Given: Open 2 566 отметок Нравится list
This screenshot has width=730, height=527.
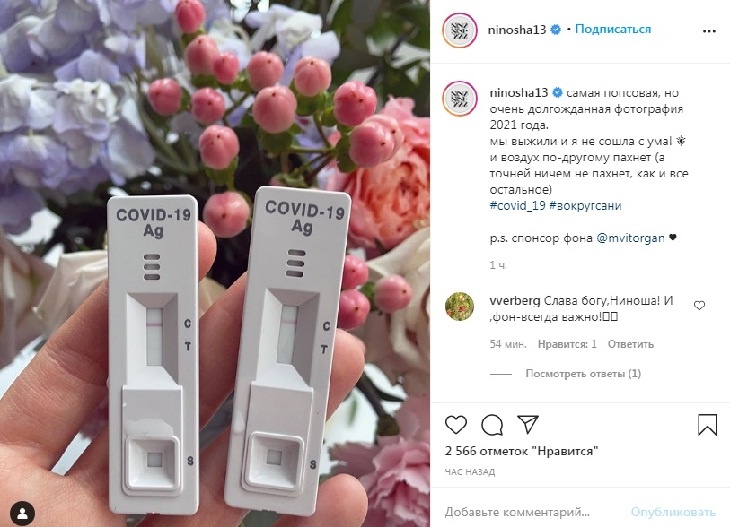Looking at the screenshot, I should [521, 451].
